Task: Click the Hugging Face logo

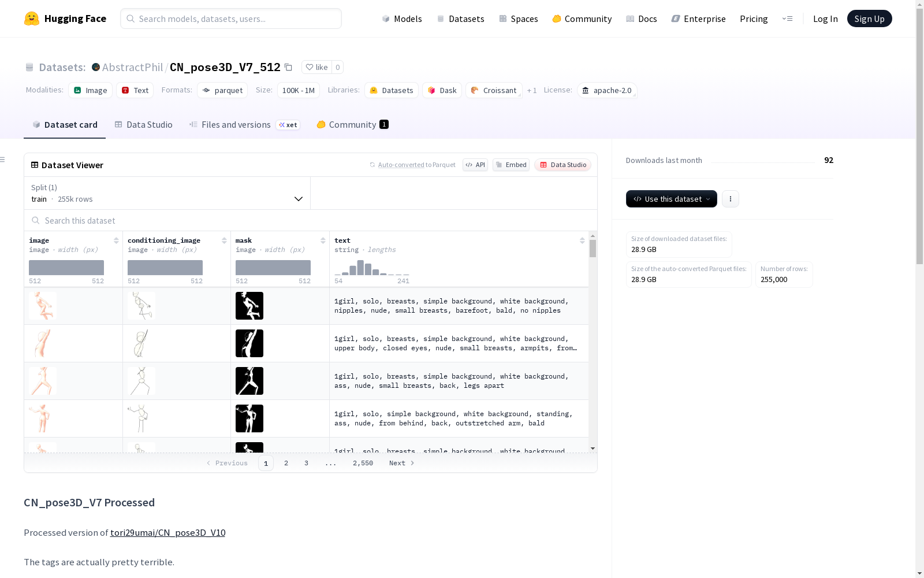Action: (x=65, y=18)
